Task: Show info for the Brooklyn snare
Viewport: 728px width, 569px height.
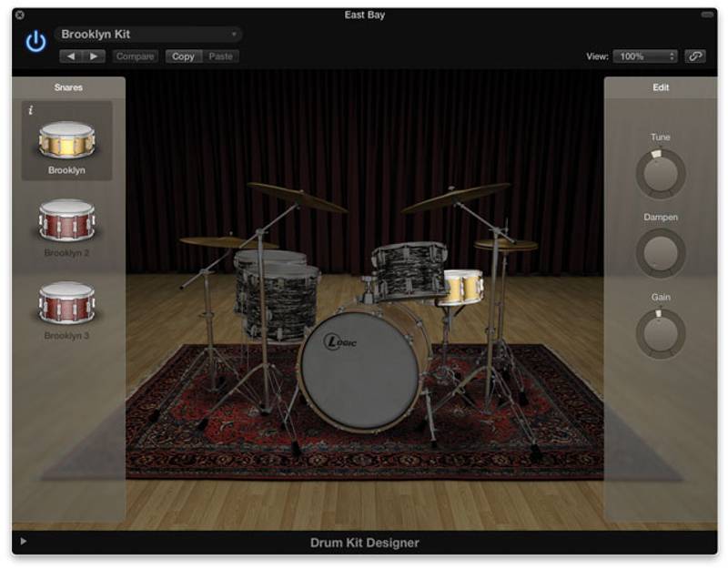Action: (31, 110)
